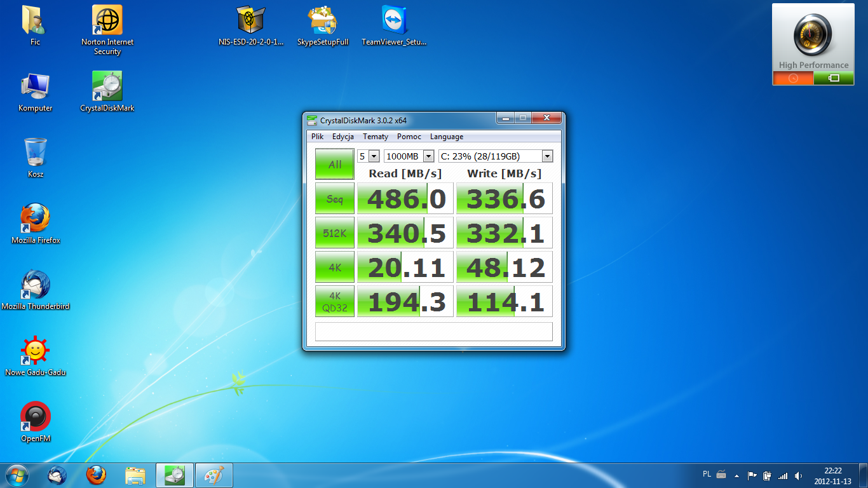Select the CrystalDiskMark desktop shortcut
This screenshot has height=488, width=868.
107,91
